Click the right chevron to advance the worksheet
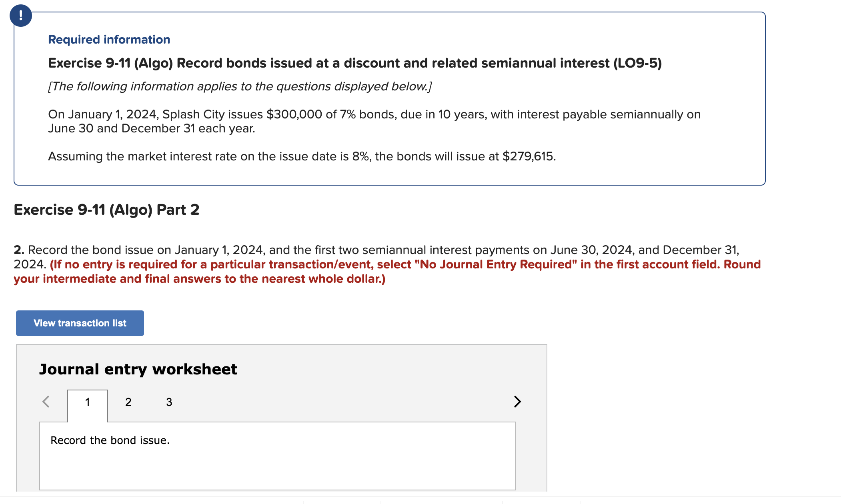841x504 pixels. (x=517, y=402)
